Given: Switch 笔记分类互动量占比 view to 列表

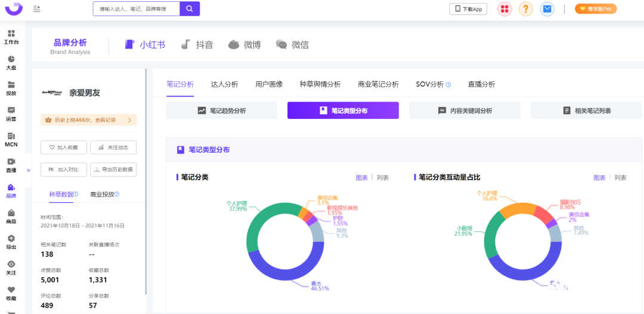Looking at the screenshot, I should click(621, 178).
